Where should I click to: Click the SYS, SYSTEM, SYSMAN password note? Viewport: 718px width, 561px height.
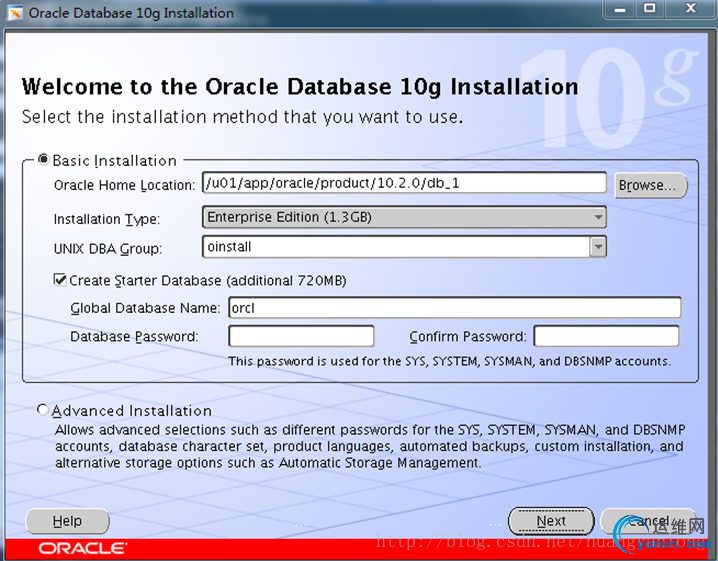pyautogui.click(x=450, y=361)
